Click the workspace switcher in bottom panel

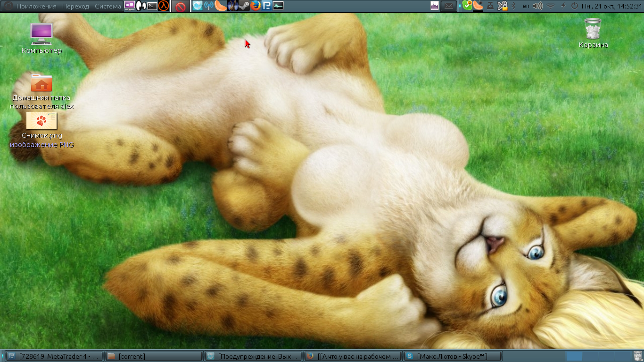click(x=598, y=356)
